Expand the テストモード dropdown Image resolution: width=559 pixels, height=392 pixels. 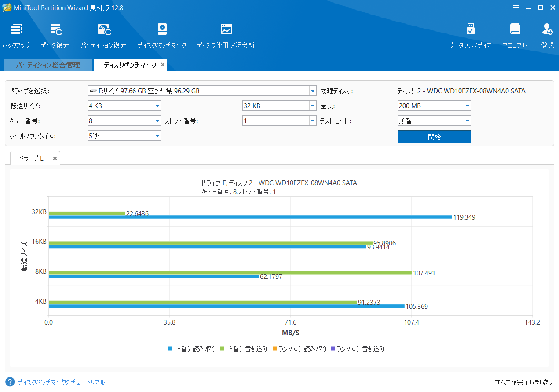point(467,120)
